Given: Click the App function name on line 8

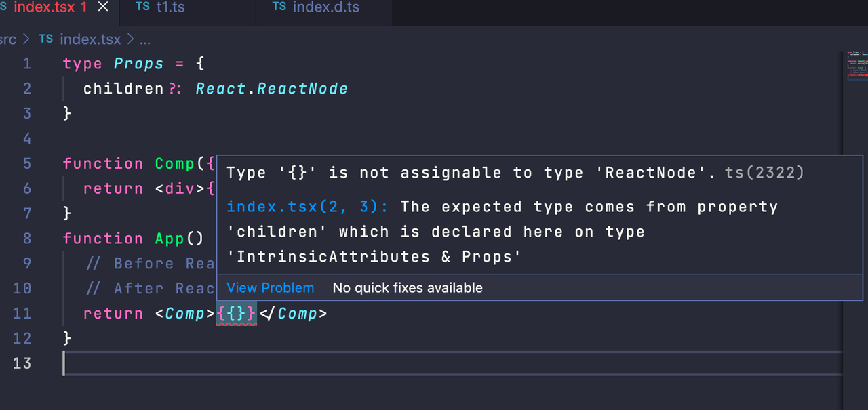Looking at the screenshot, I should [170, 239].
